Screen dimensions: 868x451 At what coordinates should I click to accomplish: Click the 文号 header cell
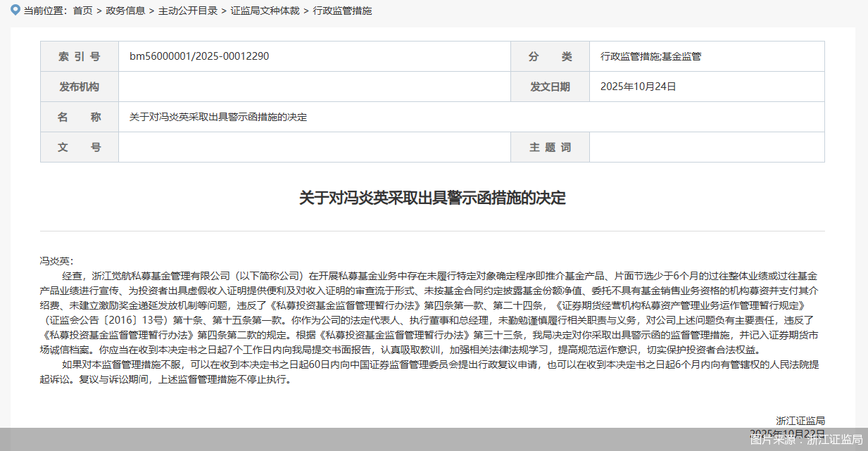point(79,148)
